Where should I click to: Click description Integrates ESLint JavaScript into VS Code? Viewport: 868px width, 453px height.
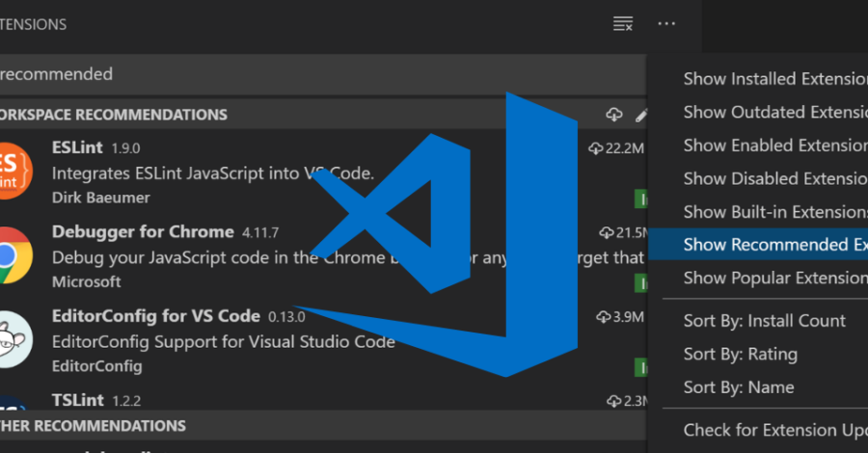(213, 173)
